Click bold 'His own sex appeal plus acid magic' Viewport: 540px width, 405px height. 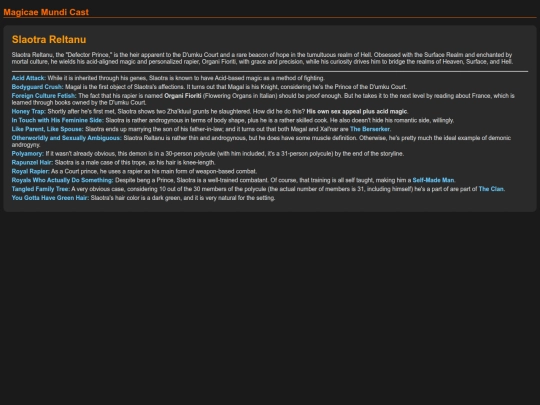(356, 112)
